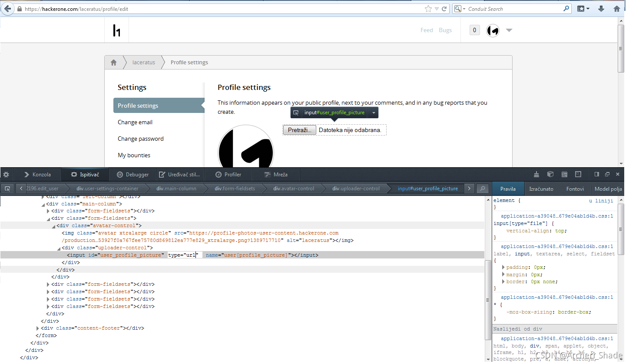The height and width of the screenshot is (364, 629).
Task: Select the div.user-settings-container breadcrumb
Action: click(107, 189)
